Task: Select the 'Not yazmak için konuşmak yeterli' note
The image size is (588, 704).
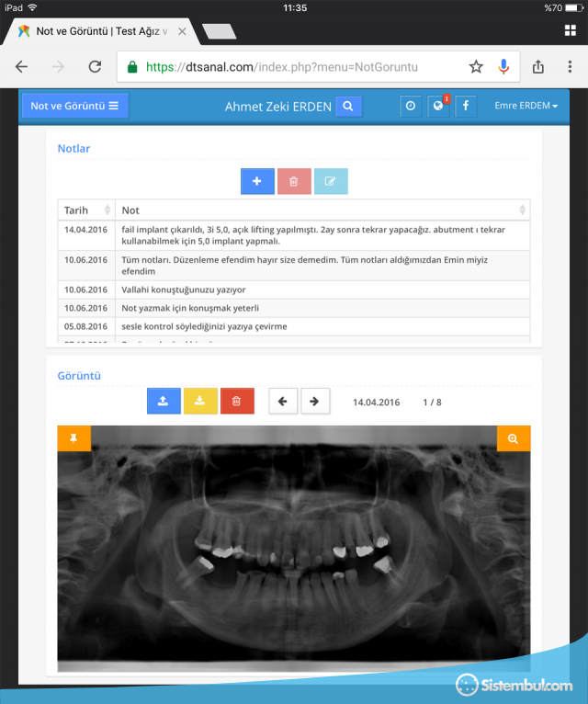Action: pos(294,308)
